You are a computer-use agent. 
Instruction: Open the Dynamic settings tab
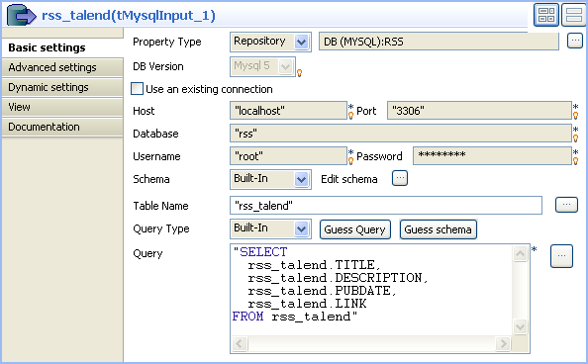(x=62, y=87)
